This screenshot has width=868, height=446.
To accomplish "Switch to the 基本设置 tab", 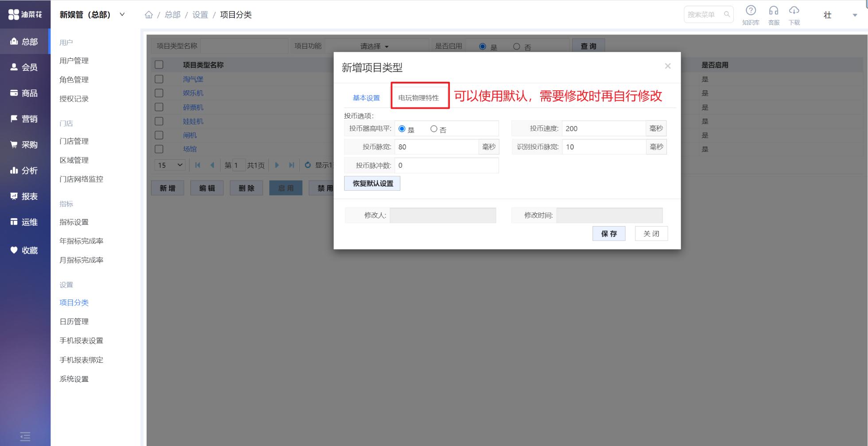I will [x=366, y=98].
